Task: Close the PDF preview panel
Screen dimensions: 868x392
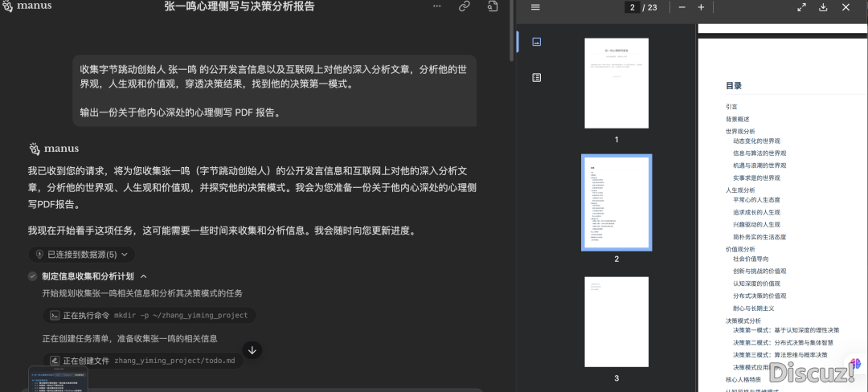Action: tap(845, 7)
